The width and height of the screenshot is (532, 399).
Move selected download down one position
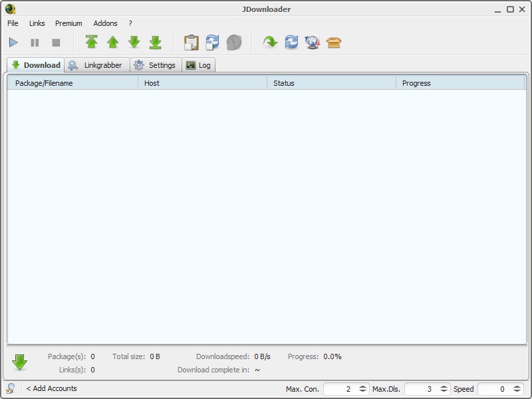click(x=134, y=42)
